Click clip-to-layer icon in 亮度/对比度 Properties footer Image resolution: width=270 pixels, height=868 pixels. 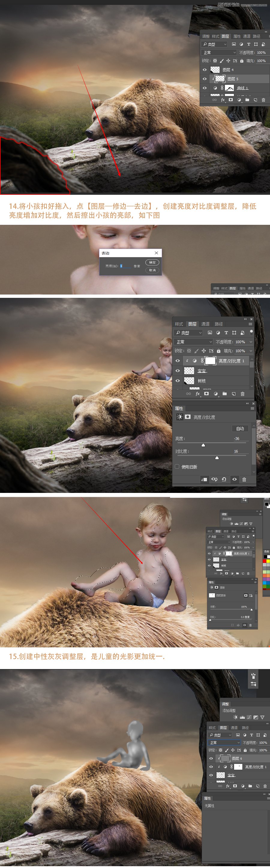[x=204, y=479]
